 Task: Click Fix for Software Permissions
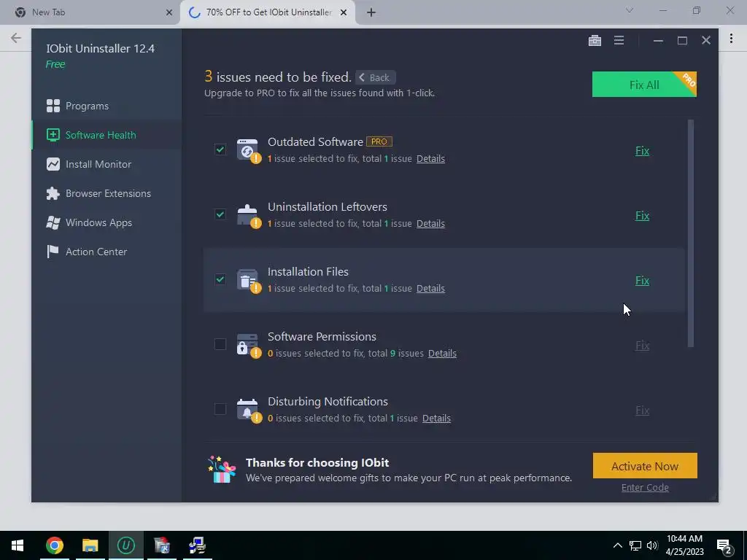642,345
